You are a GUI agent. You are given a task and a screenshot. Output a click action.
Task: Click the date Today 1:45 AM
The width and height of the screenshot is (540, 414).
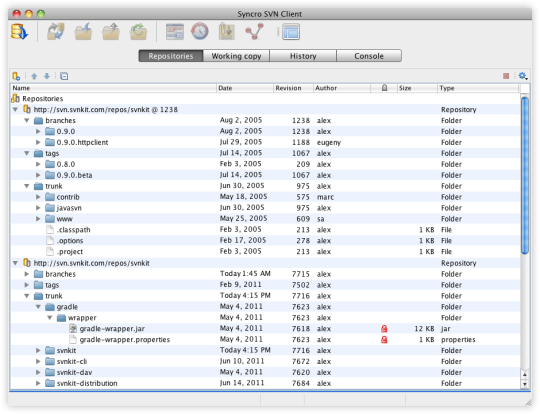pyautogui.click(x=245, y=274)
